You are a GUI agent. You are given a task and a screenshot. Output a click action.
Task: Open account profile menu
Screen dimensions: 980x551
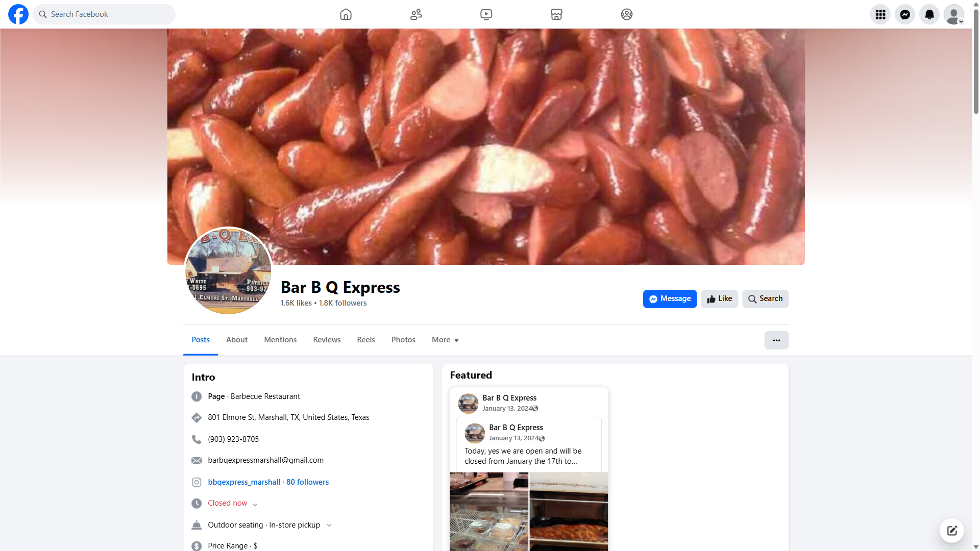coord(953,14)
